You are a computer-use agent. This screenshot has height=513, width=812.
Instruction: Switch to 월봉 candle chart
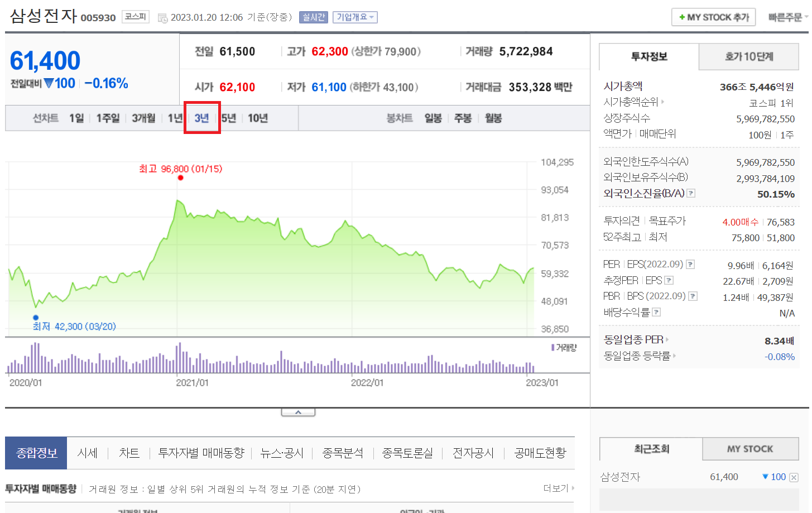click(x=493, y=118)
